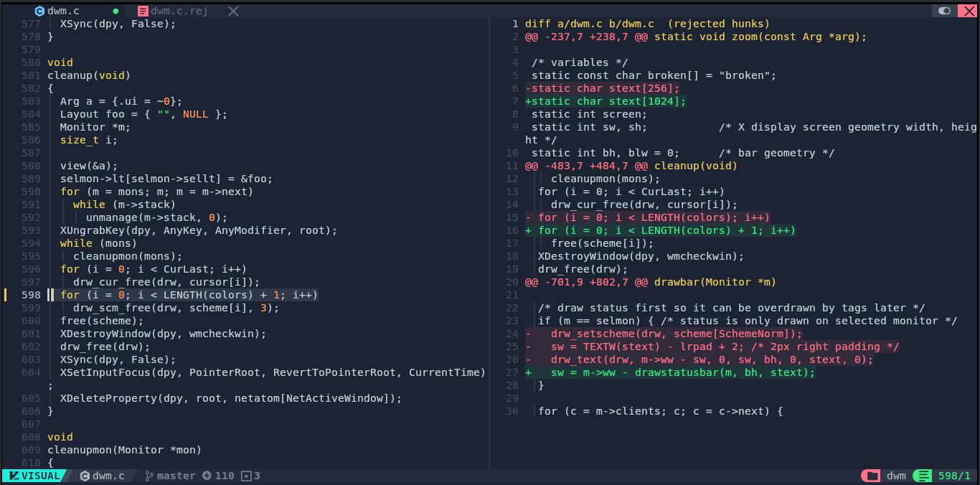Screen dimensions: 980x485
Task: Click the green modified dot on dwm.c tab
Action: (116, 11)
